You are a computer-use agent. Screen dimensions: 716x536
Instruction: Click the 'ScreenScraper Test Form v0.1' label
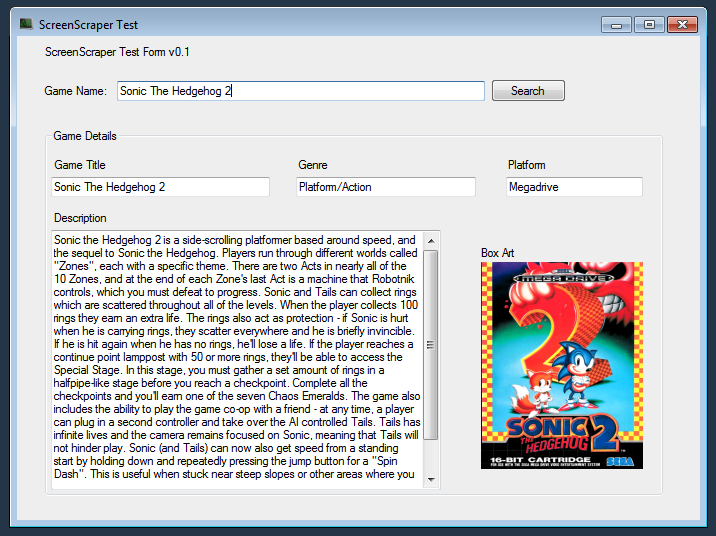[117, 52]
